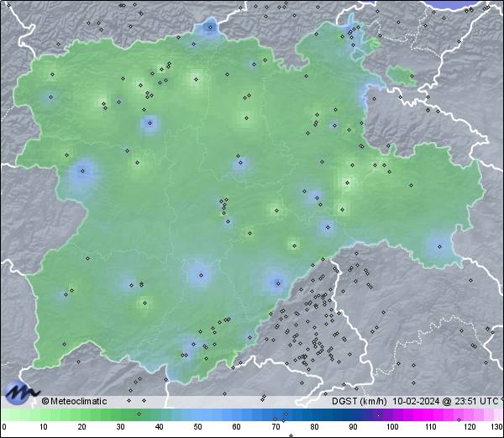The width and height of the screenshot is (504, 438).
Task: Click the scale value 90
Action: pyautogui.click(x=353, y=427)
